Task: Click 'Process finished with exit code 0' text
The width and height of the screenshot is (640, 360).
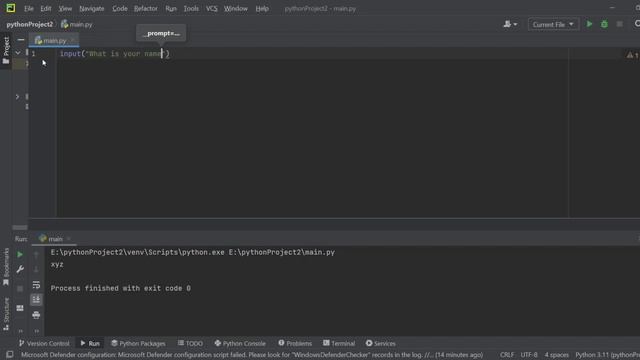Action: [x=120, y=288]
